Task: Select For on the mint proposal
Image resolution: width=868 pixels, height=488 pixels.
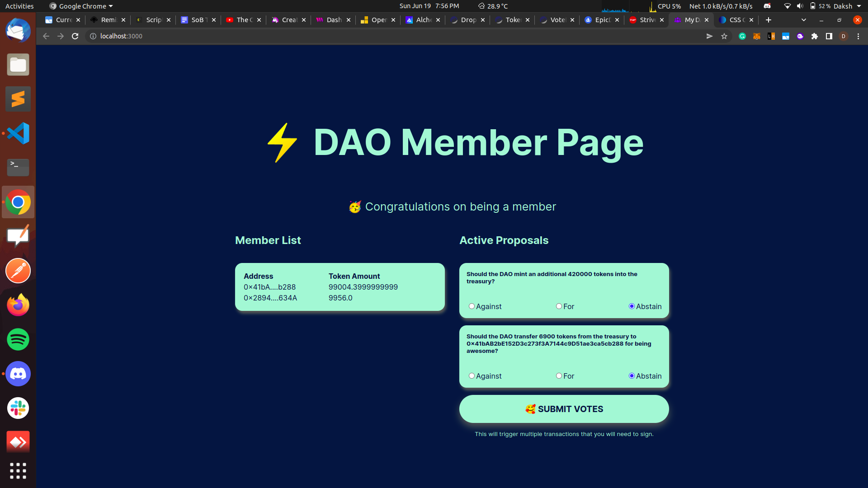Action: 559,306
